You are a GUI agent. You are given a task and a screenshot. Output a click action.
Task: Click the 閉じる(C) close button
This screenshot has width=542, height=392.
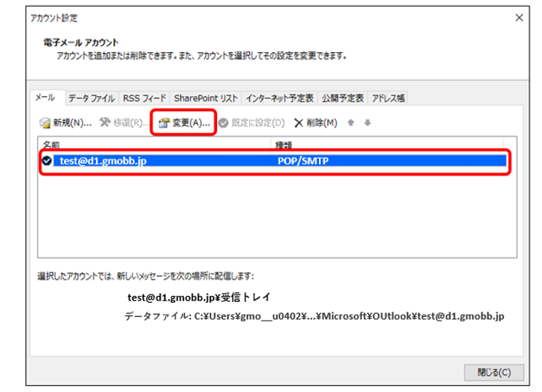click(x=494, y=373)
